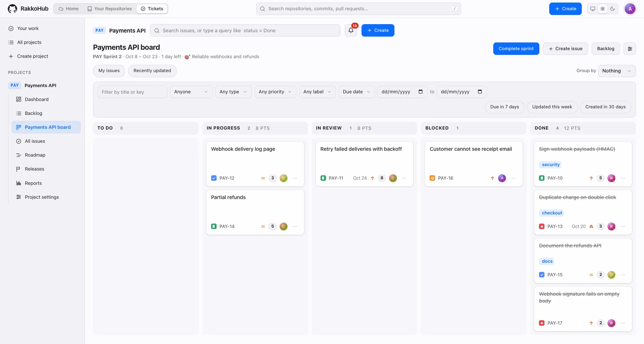This screenshot has height=344, width=644.
Task: Focus the Filter by title or key field
Action: 132,92
